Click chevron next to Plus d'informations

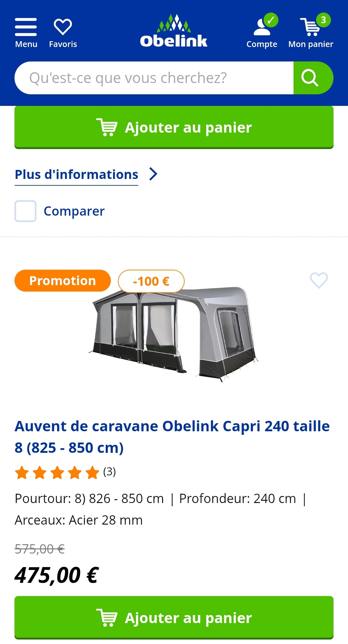click(x=153, y=174)
